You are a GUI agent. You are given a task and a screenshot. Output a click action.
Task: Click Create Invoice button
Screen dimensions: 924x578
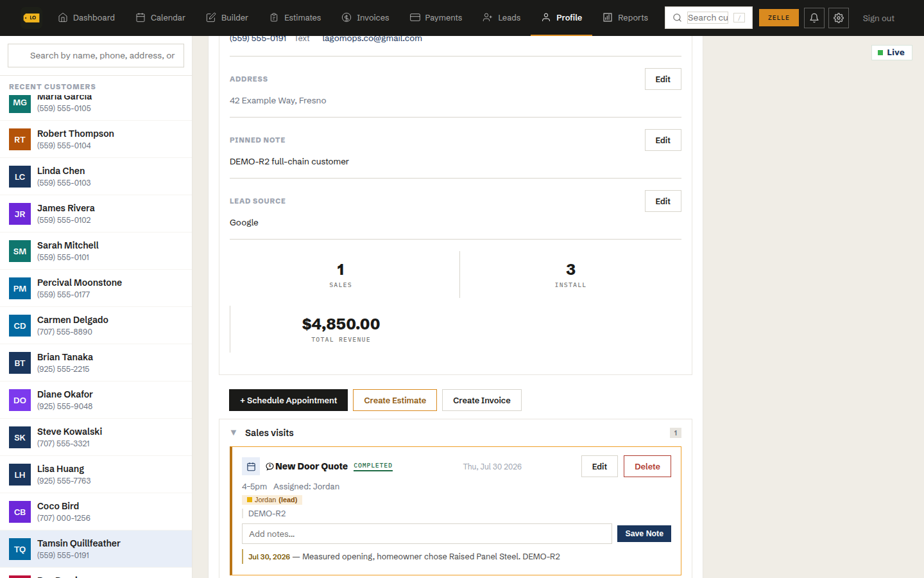482,400
